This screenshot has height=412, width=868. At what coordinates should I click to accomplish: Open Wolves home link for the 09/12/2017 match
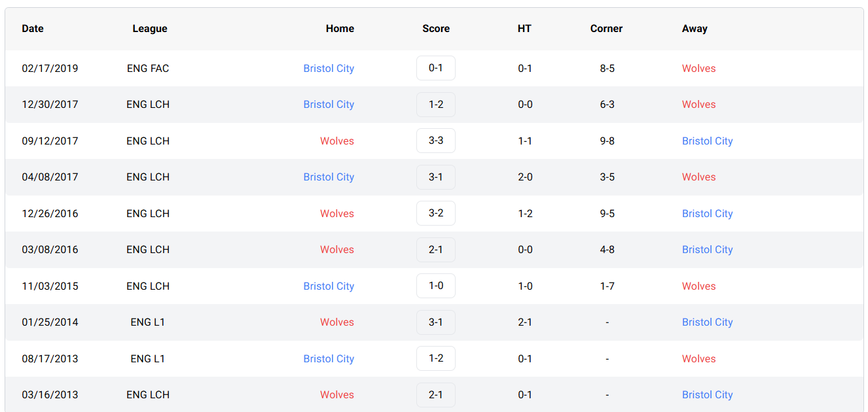(x=337, y=141)
